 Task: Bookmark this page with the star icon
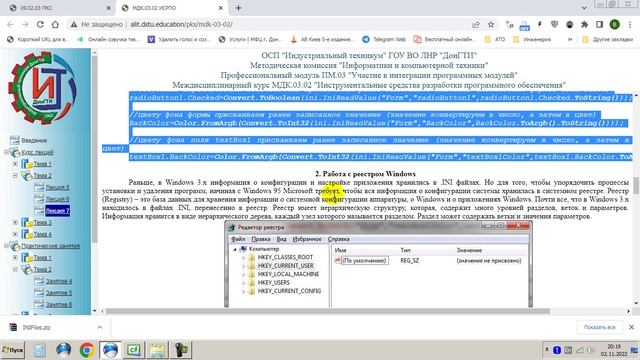(491, 25)
